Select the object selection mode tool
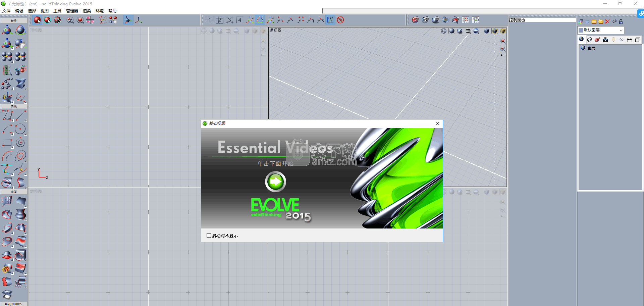The height and width of the screenshot is (306, 644). 37,20
